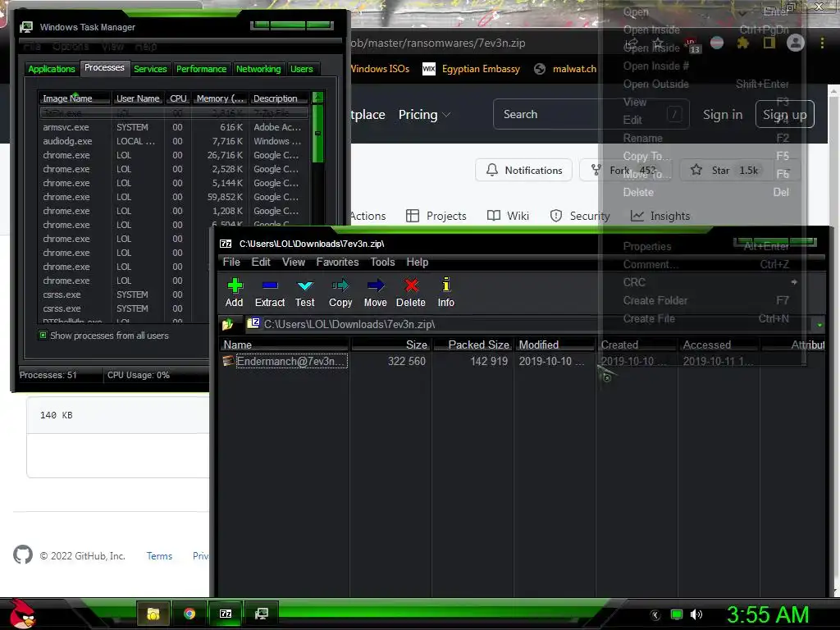The image size is (840, 630).
Task: Click the Test icon in 7-Zip
Action: pyautogui.click(x=305, y=292)
